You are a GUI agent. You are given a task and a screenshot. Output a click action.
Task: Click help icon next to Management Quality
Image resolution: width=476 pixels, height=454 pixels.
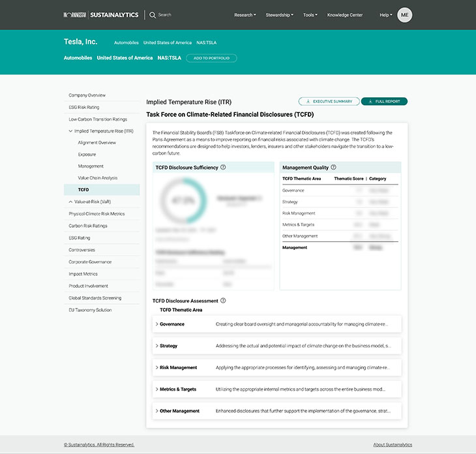coord(333,168)
